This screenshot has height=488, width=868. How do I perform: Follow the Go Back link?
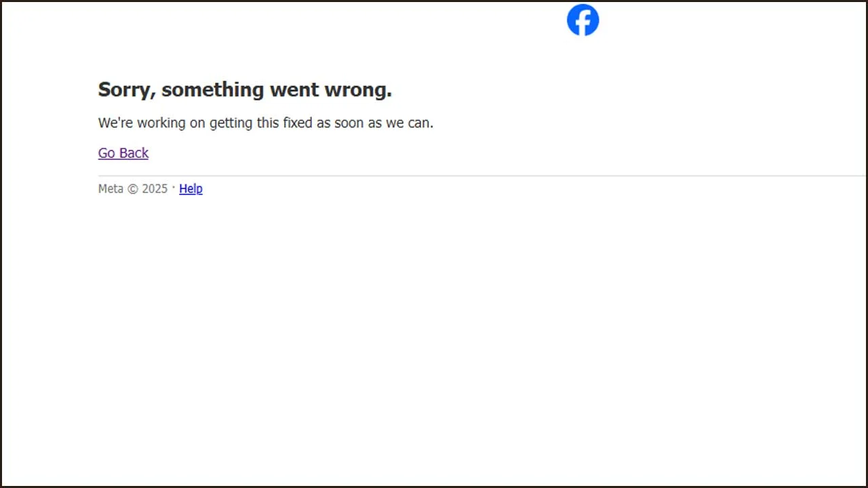[x=123, y=153]
